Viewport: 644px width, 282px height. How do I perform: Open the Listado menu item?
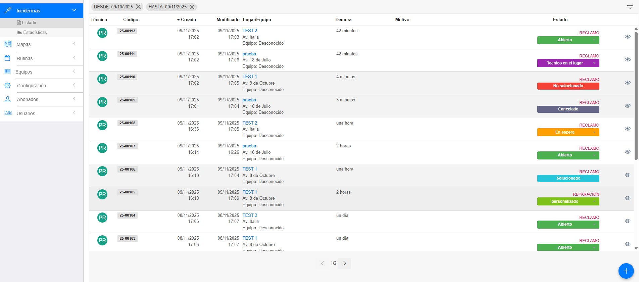coord(42,23)
